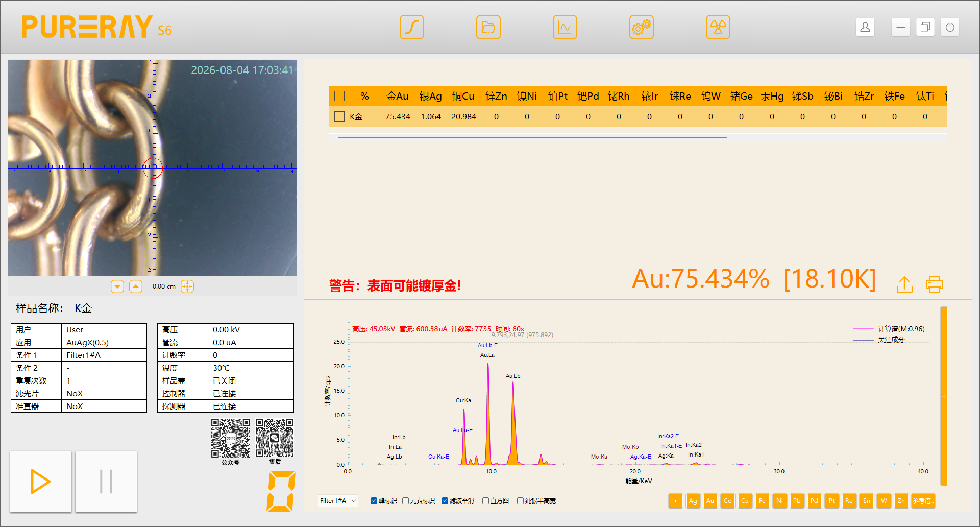Collapse the orange side panel handle
This screenshot has height=527, width=980.
click(944, 396)
